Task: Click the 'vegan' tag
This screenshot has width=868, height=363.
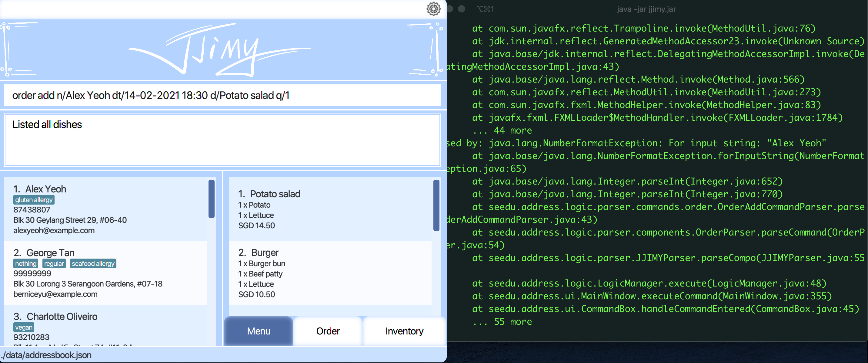Action: tap(24, 327)
